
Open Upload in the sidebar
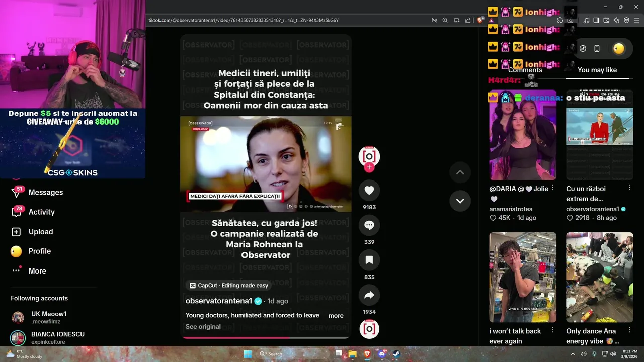coord(40,232)
